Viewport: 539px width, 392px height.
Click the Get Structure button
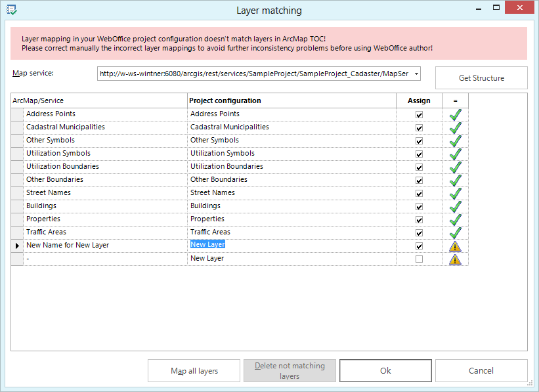(x=481, y=77)
